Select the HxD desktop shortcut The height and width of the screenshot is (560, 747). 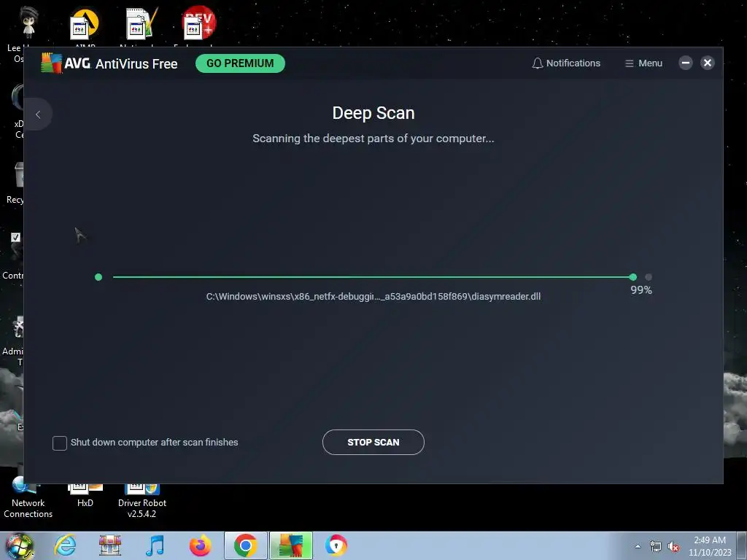85,495
